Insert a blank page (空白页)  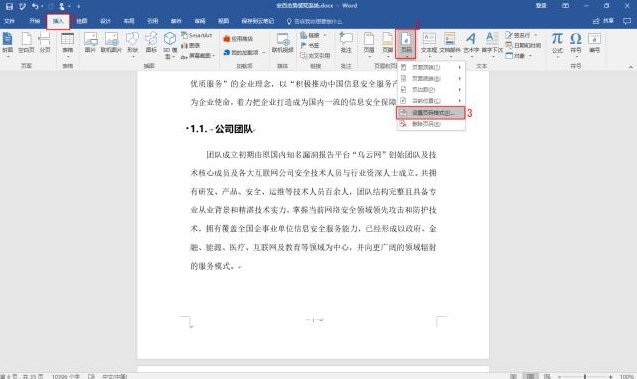[26, 43]
